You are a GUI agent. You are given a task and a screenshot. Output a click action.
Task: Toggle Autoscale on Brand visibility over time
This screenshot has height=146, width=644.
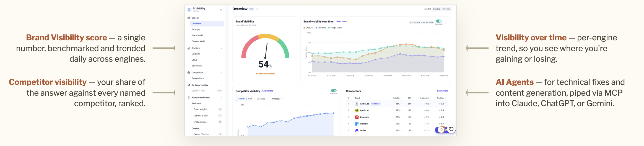(x=439, y=21)
